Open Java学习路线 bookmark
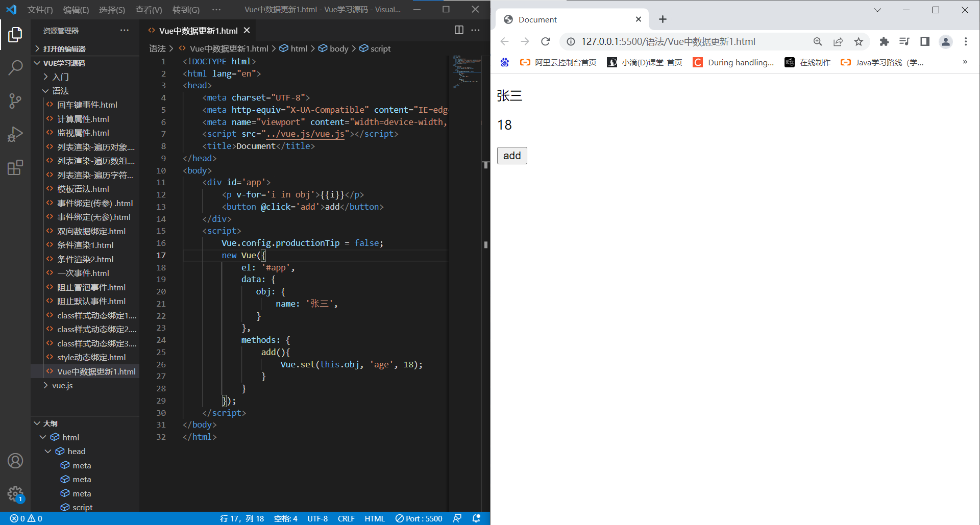 882,62
